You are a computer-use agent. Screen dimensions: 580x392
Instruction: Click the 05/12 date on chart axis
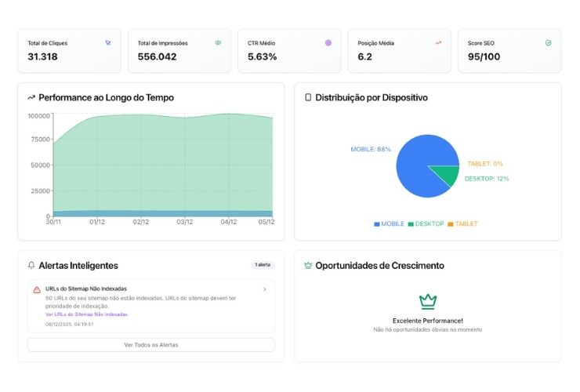pos(266,222)
